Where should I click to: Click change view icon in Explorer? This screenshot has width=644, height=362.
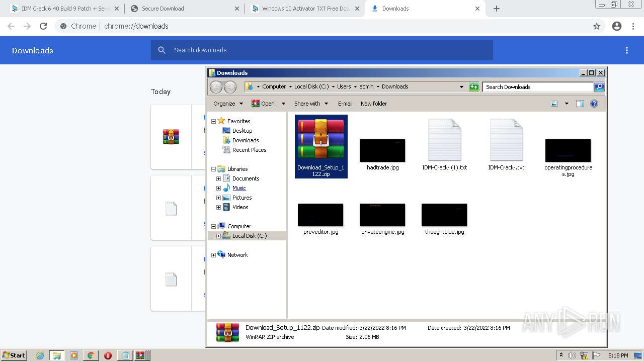554,104
